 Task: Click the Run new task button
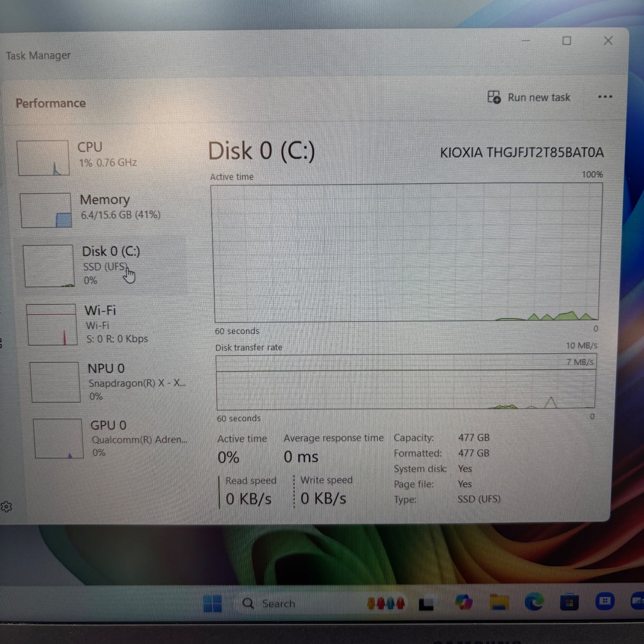pyautogui.click(x=529, y=98)
